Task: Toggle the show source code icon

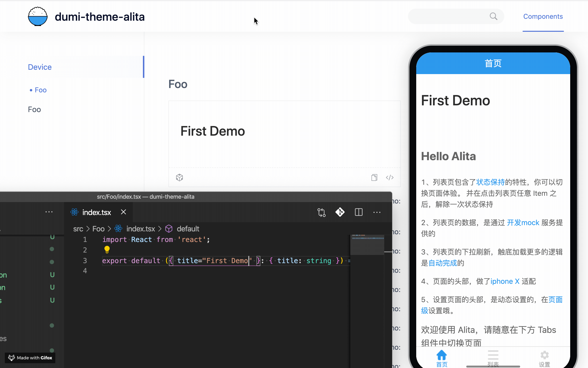Action: [390, 178]
